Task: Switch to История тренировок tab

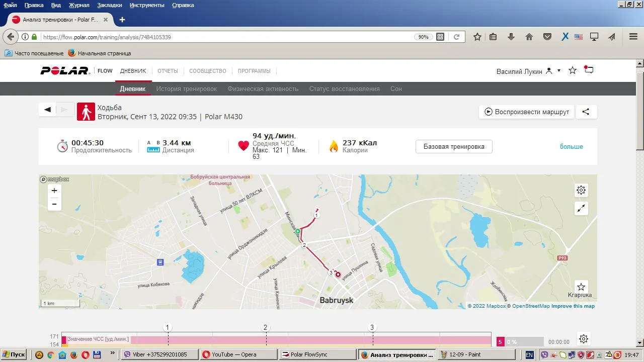Action: point(186,89)
